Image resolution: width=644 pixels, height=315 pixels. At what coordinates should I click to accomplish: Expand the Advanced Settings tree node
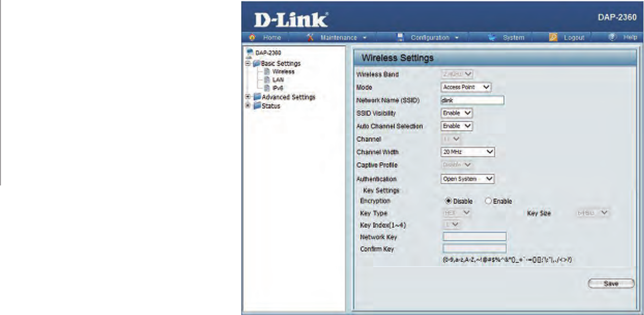(x=248, y=97)
